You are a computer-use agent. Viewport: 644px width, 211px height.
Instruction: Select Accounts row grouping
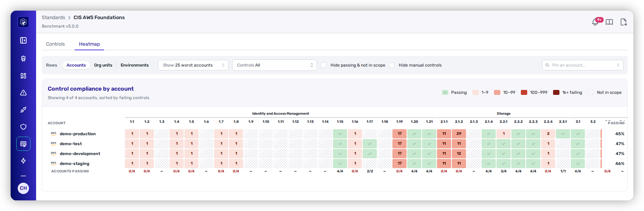76,65
